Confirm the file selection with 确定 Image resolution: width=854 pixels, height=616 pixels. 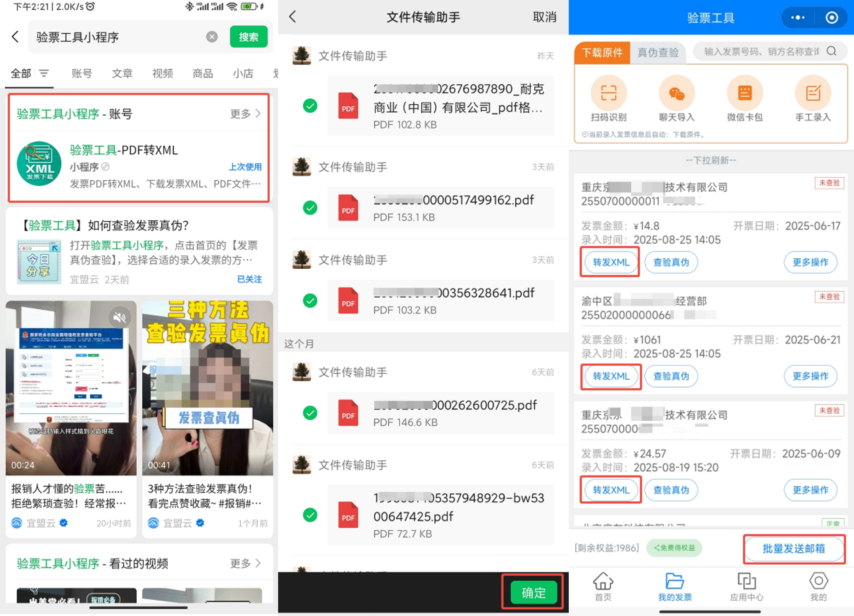tap(534, 593)
